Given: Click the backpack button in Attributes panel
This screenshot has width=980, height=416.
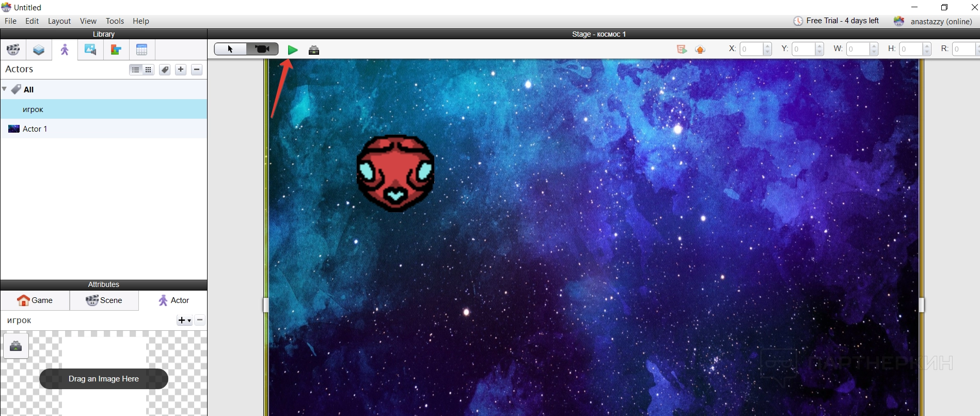Looking at the screenshot, I should (16, 346).
